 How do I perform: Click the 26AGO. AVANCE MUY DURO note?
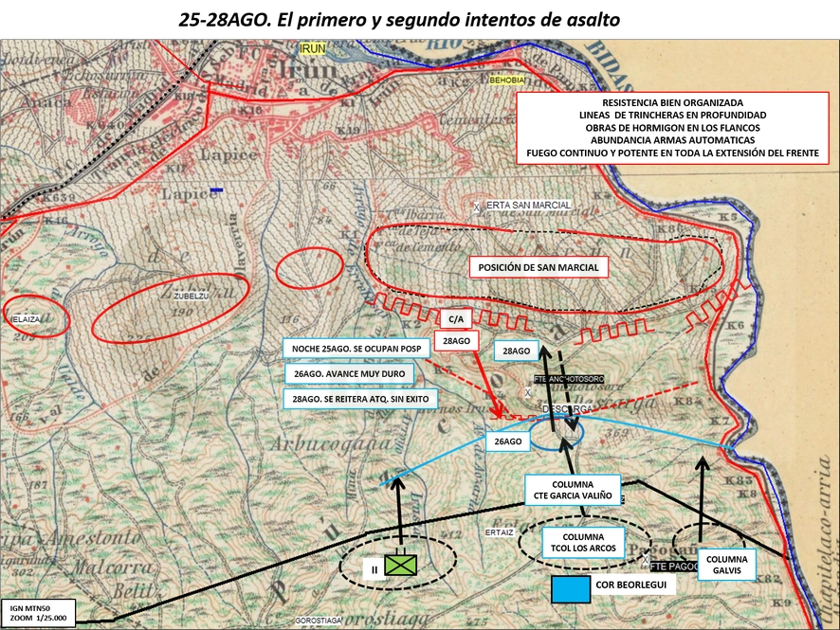click(349, 373)
